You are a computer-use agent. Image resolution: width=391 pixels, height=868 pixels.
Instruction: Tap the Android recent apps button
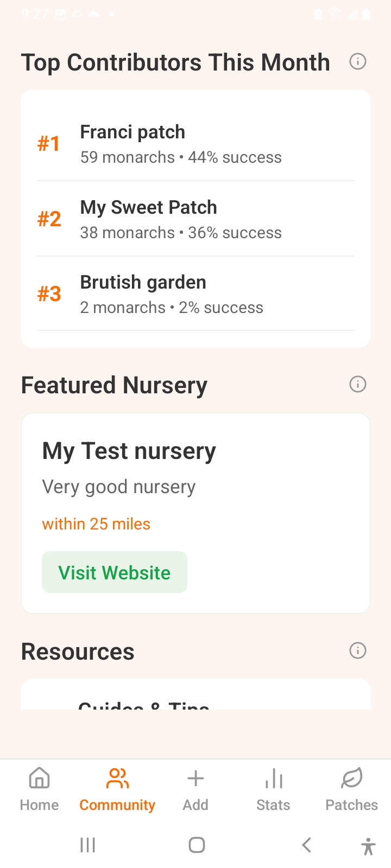tap(88, 845)
